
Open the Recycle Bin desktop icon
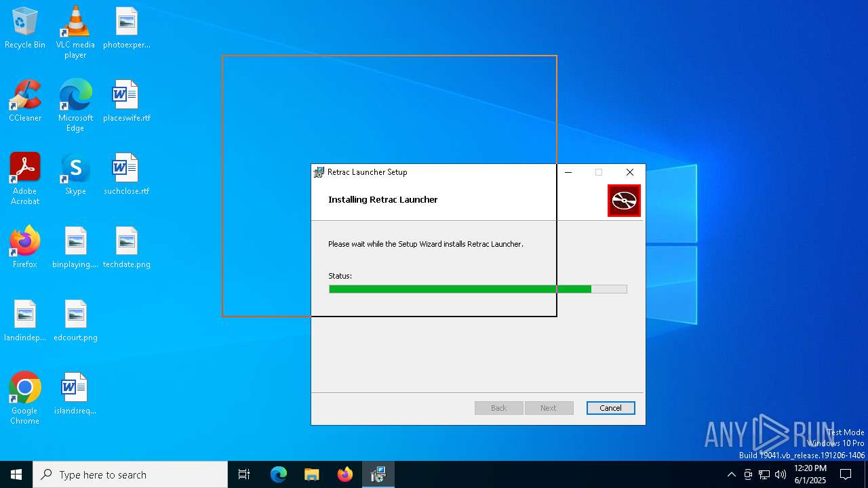pos(25,28)
